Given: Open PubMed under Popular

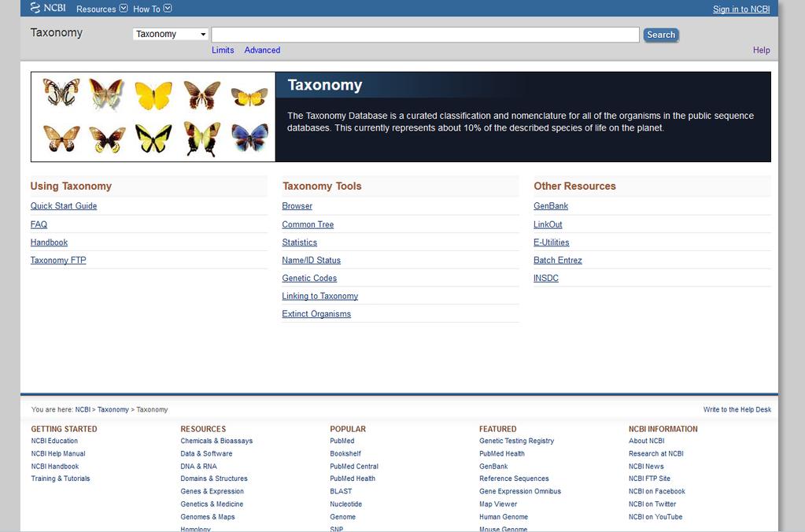Looking at the screenshot, I should point(342,441).
